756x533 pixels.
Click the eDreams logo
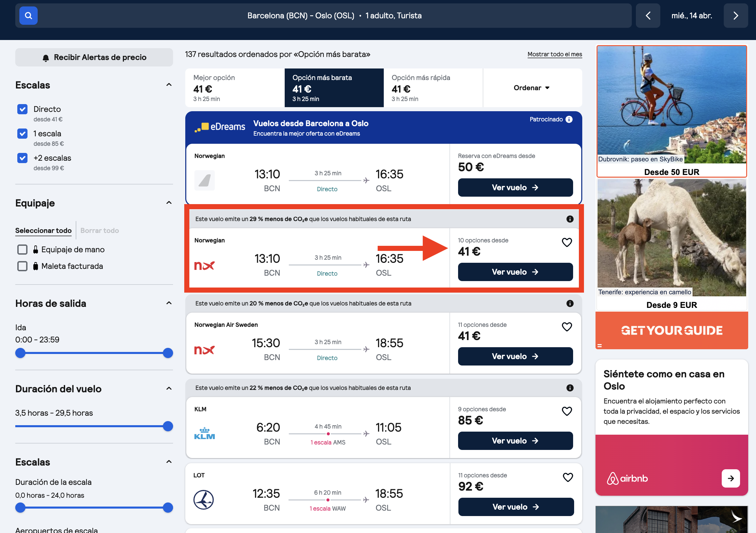[x=220, y=127]
